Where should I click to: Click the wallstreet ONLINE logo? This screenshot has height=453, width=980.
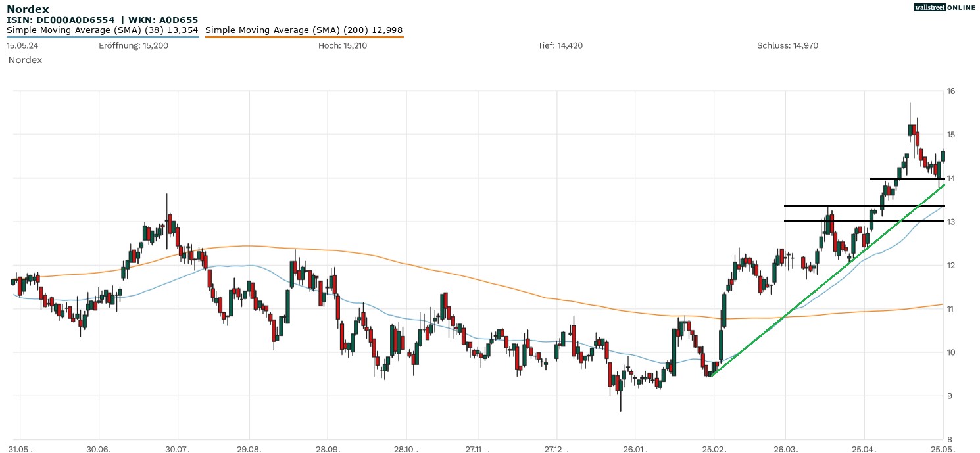(x=944, y=7)
